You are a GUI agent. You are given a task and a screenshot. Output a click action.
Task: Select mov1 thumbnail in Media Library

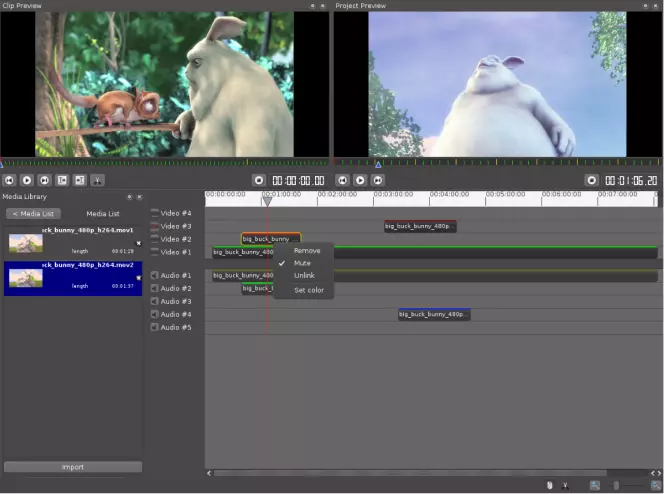click(26, 243)
